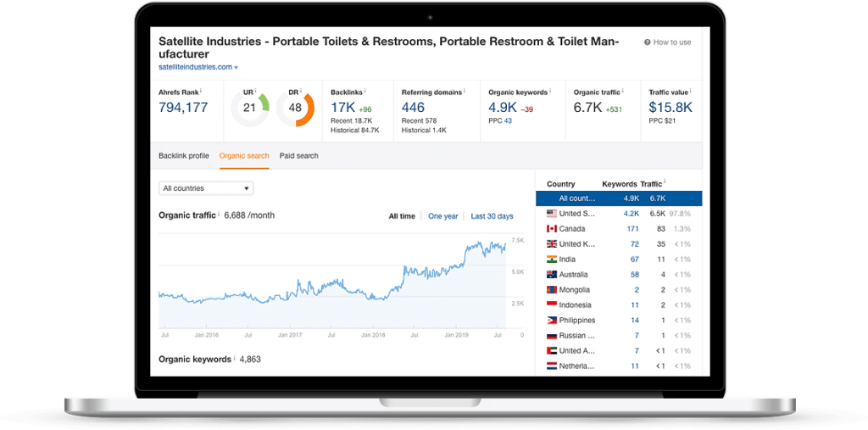The image size is (868, 430).
Task: Click the Canada flag icon
Action: coord(551,229)
